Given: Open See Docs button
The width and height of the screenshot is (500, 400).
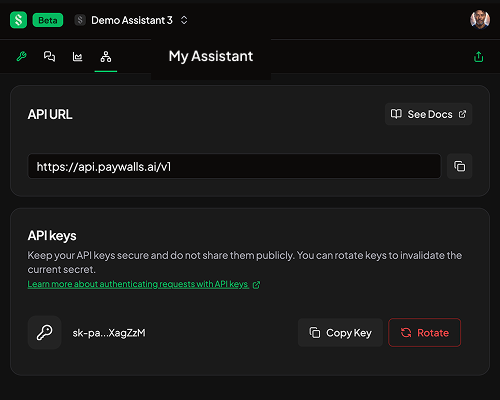Looking at the screenshot, I should pyautogui.click(x=428, y=114).
